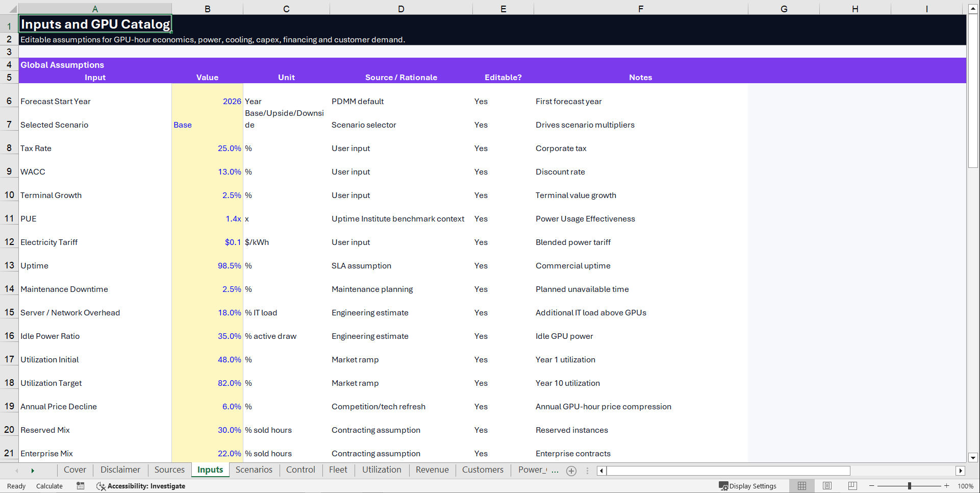Click the zoom in plus icon

[x=946, y=486]
